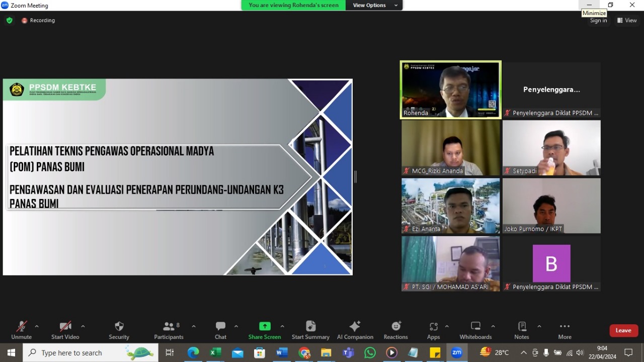This screenshot has height=362, width=644.
Task: Leave the meeting
Action: click(623, 330)
